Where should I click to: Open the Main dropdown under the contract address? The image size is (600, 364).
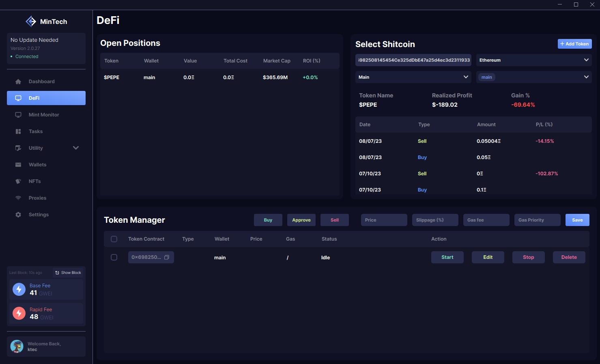(x=413, y=77)
